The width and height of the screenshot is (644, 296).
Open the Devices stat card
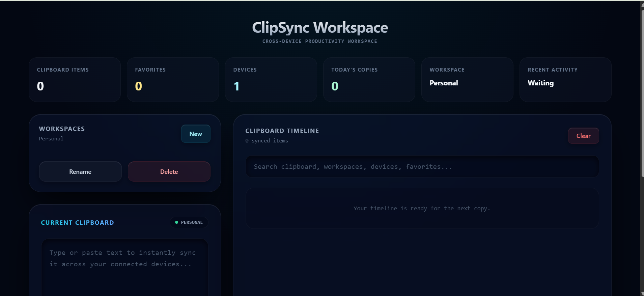271,80
